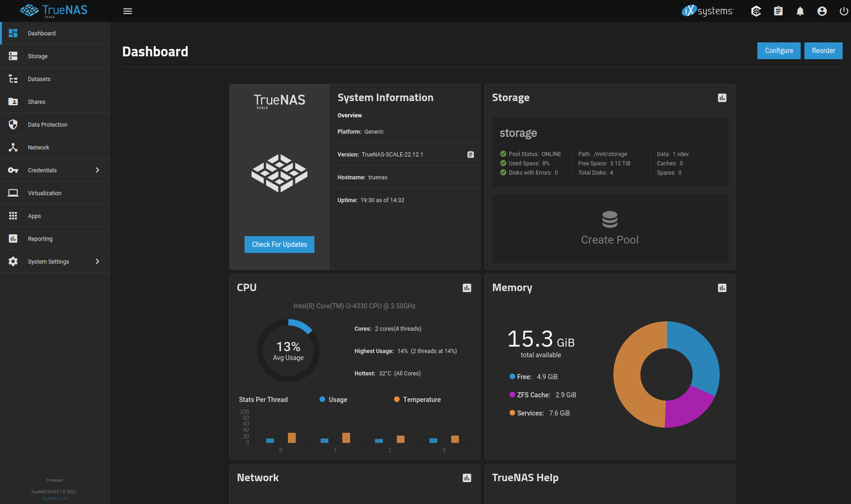Click Pool Status: ONLINE text
This screenshot has height=504, width=851.
click(x=535, y=154)
